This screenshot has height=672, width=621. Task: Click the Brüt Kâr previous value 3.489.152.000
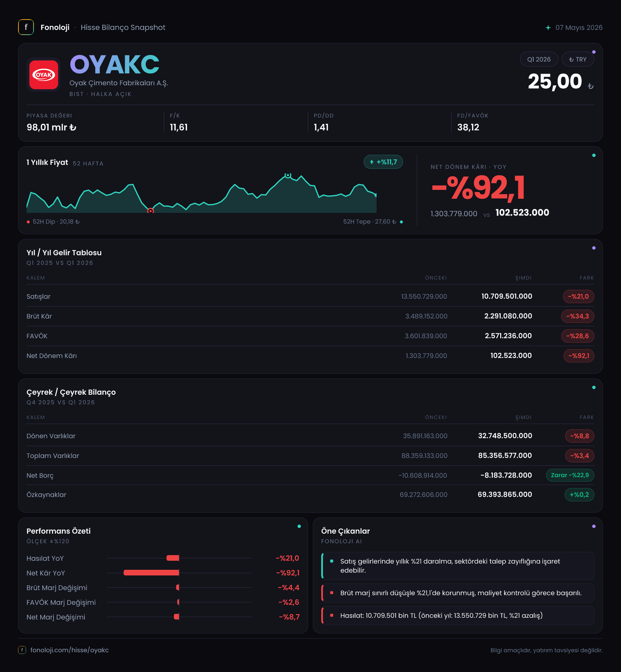(426, 316)
